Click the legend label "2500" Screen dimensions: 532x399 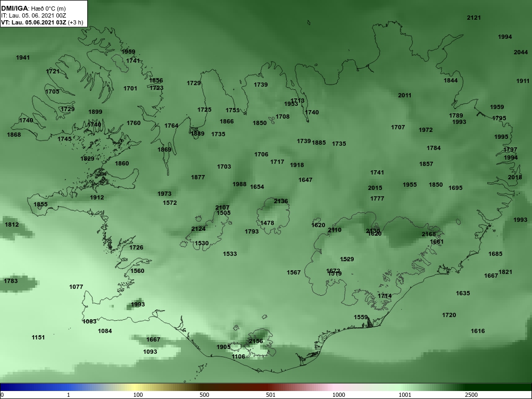coord(471,395)
